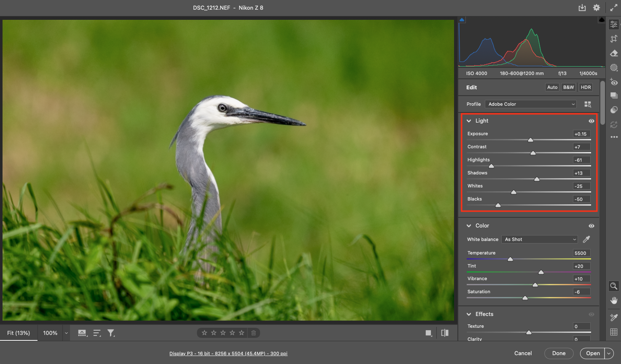Open the Display P3 workflow options link
Image resolution: width=621 pixels, height=364 pixels.
(228, 353)
